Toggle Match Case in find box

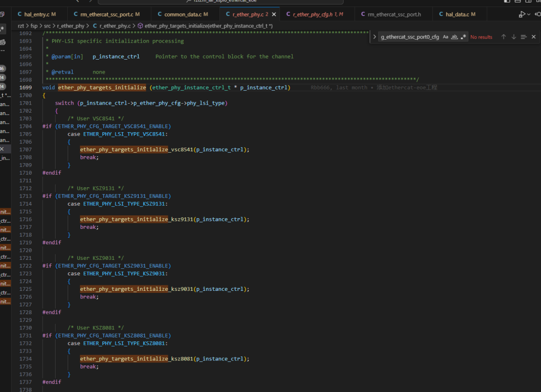coord(445,37)
